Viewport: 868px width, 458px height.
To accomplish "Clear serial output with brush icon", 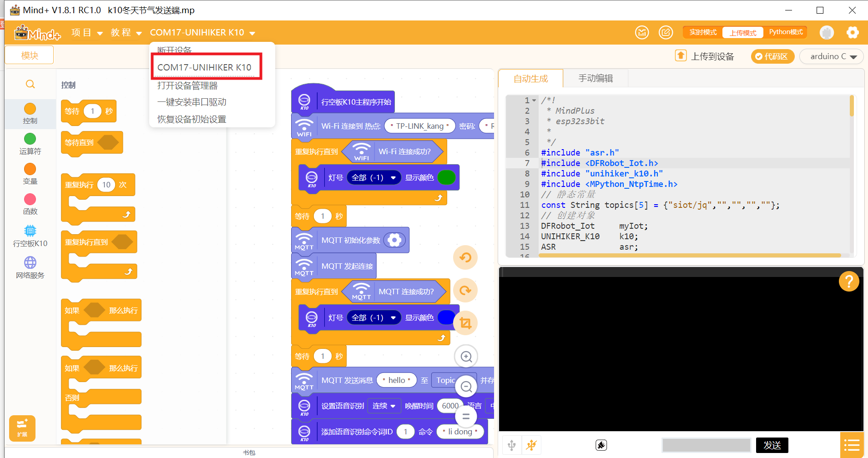I will pyautogui.click(x=601, y=445).
